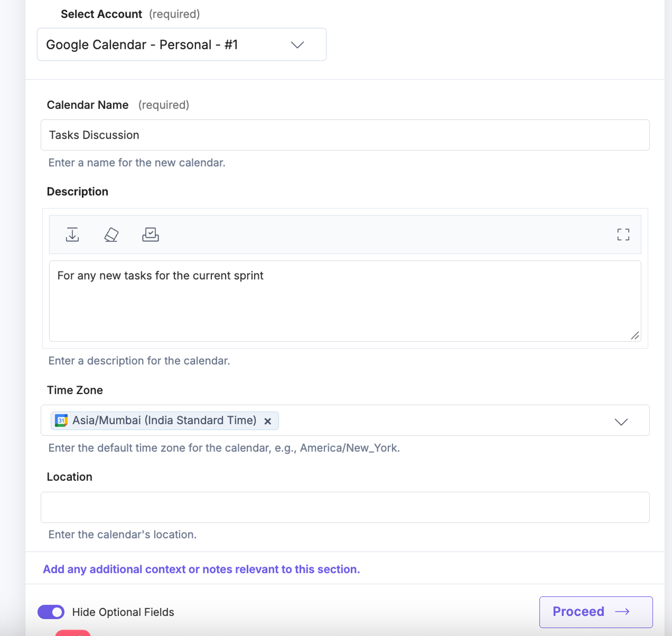Click the Calendar Name input field
Screen dimensions: 672x636
coord(345,135)
